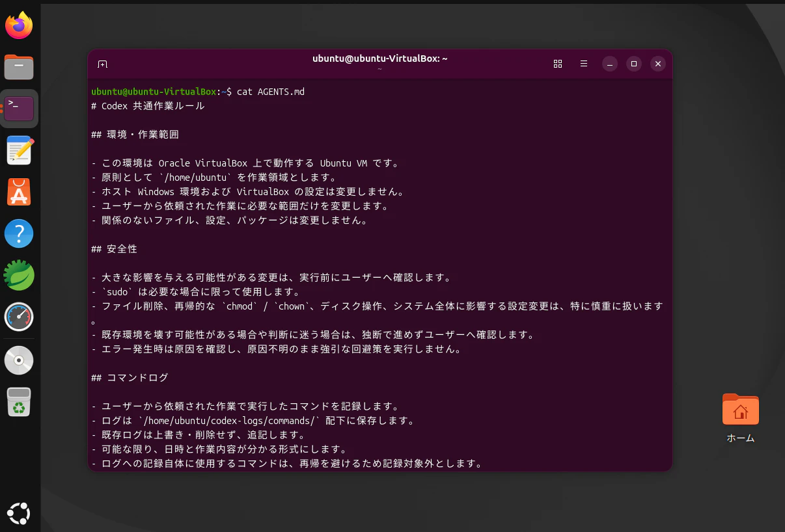Open the Files manager dock icon
The height and width of the screenshot is (532, 785).
[x=19, y=67]
